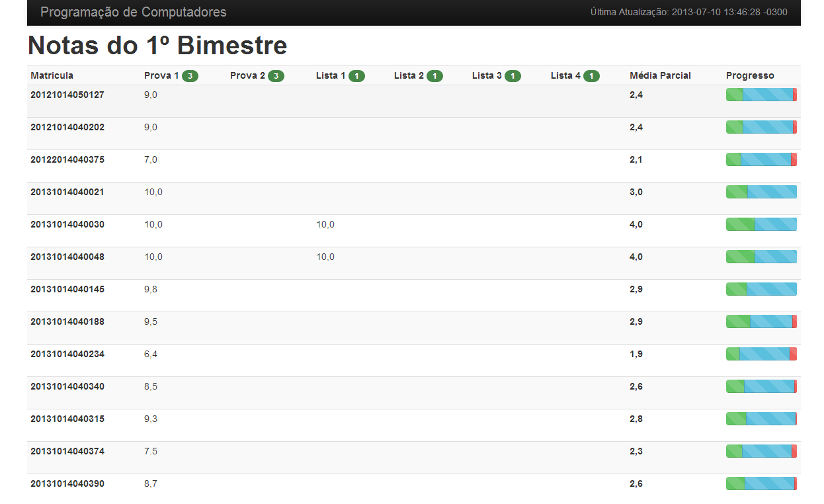Click the green badge 1 next to Lista 4

click(592, 76)
